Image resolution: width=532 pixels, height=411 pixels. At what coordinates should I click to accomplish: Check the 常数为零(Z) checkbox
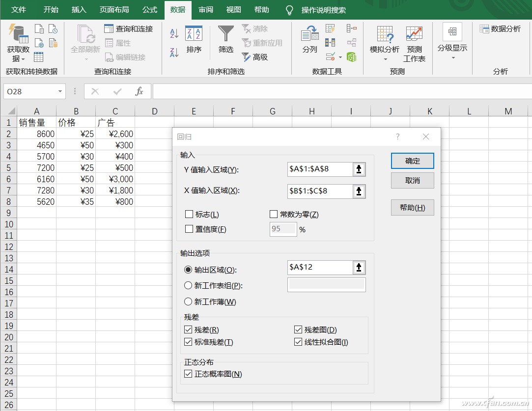274,214
